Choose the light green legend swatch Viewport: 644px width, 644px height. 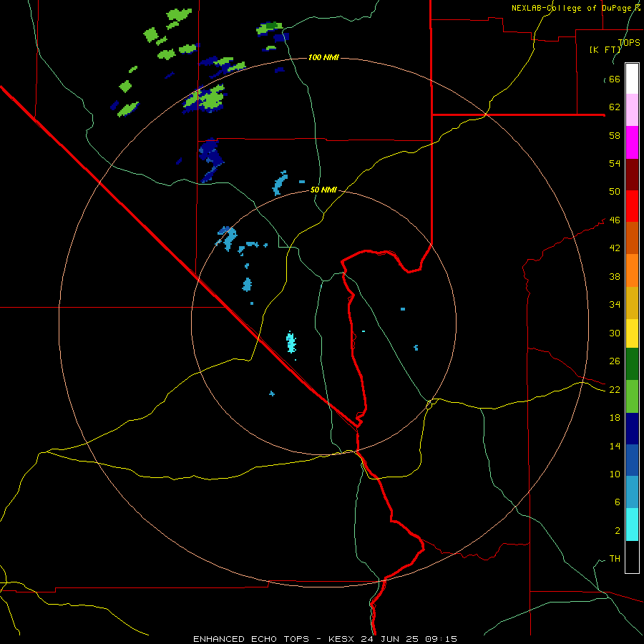[632, 396]
